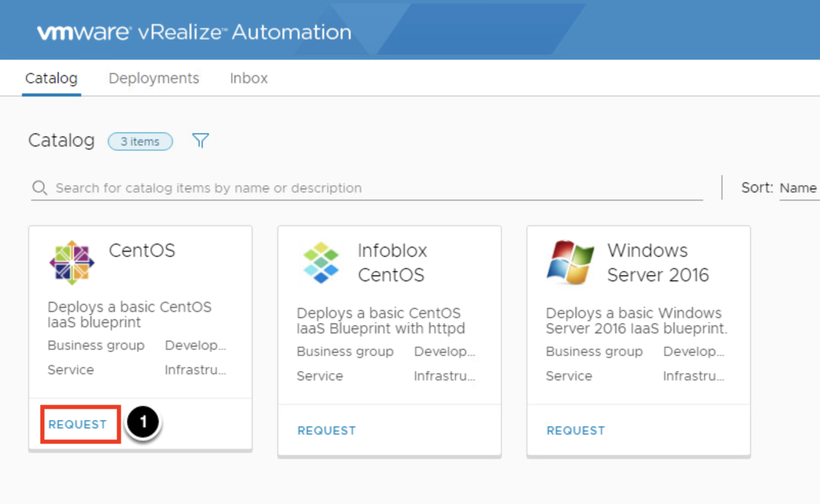Click 'Deploys a basic Windows Server 2016' description
The width and height of the screenshot is (820, 504).
pyautogui.click(x=636, y=321)
